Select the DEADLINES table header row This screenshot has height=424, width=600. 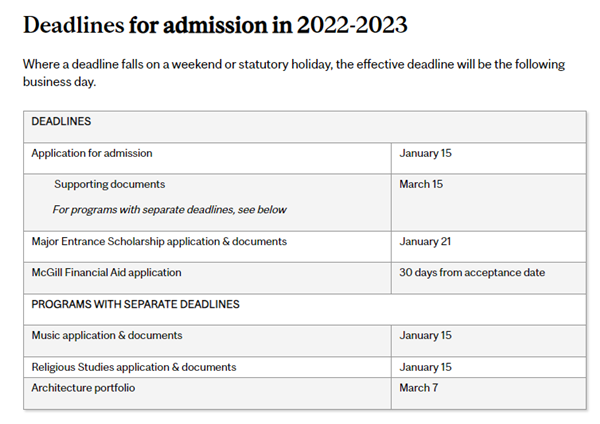pyautogui.click(x=305, y=127)
